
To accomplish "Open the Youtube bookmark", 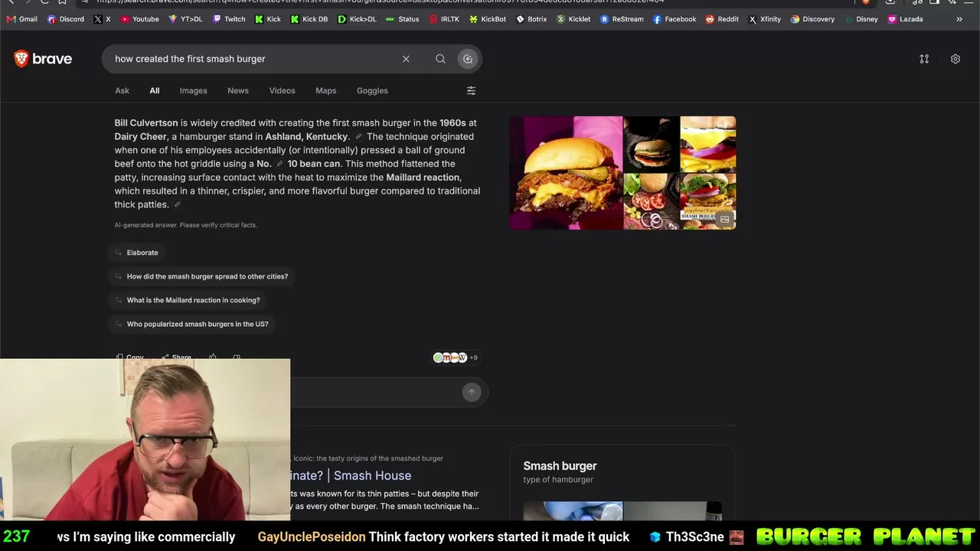I will point(139,19).
